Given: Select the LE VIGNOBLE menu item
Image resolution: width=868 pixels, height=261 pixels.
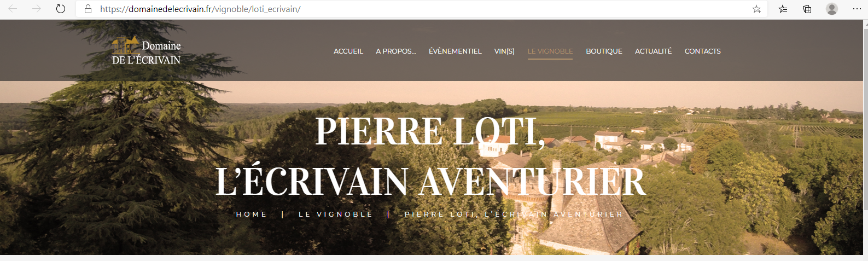Looking at the screenshot, I should [x=550, y=51].
